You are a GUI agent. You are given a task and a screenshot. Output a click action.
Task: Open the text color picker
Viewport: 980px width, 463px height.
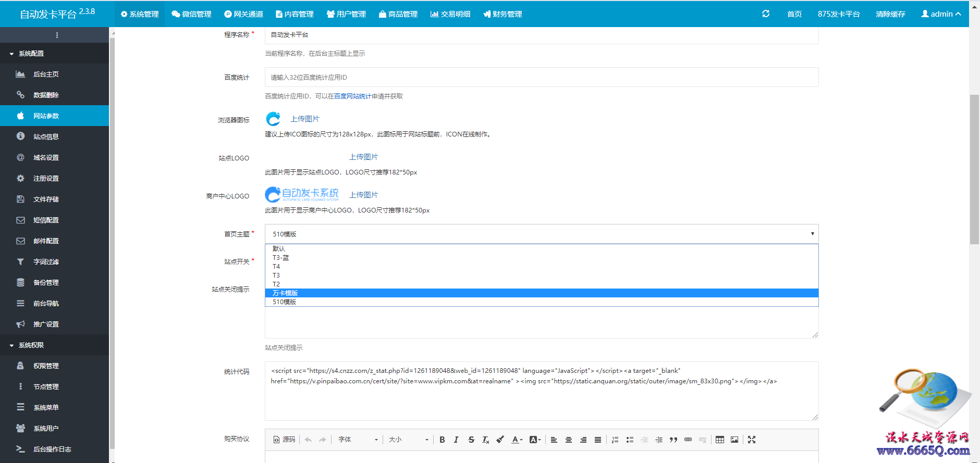(x=517, y=440)
